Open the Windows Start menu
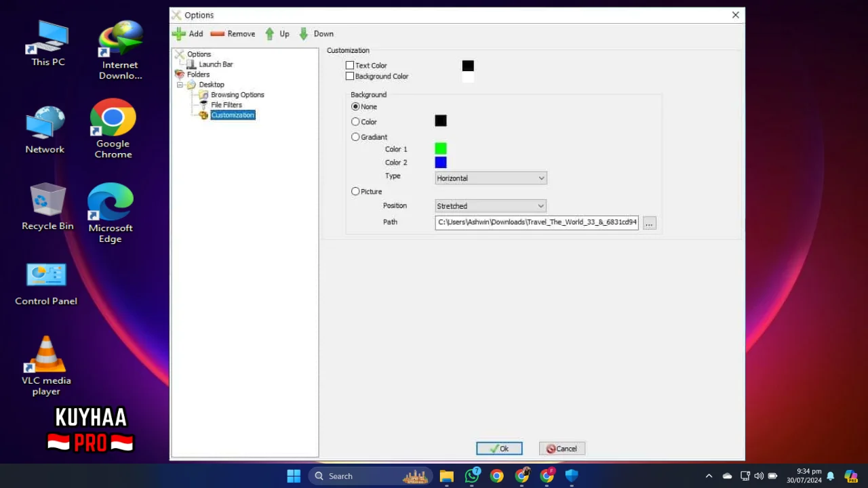The width and height of the screenshot is (868, 488). [x=294, y=476]
